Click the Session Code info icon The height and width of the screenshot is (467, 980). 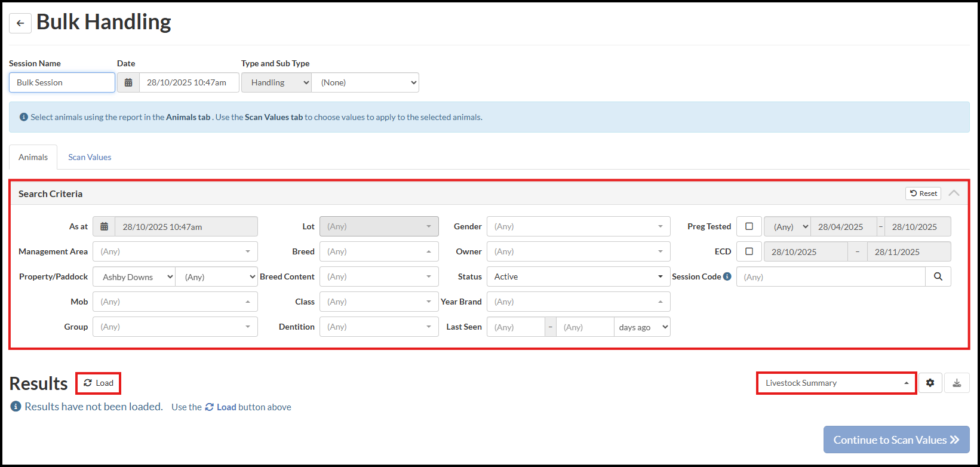(727, 276)
